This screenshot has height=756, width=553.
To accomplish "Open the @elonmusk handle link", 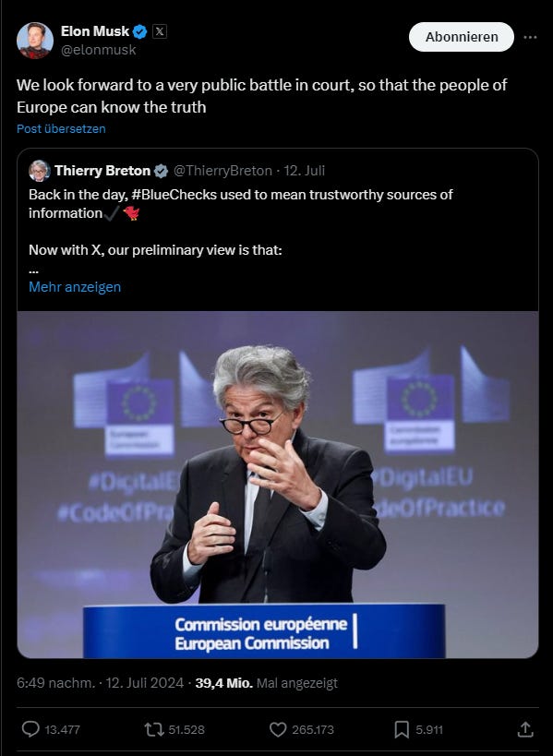I will pyautogui.click(x=99, y=50).
